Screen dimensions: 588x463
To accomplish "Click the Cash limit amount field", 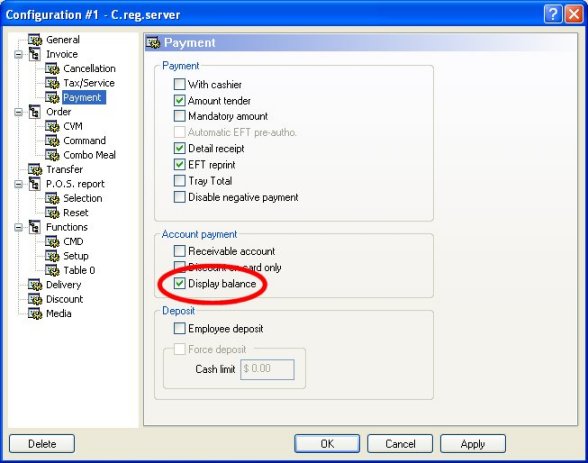I will point(267,369).
